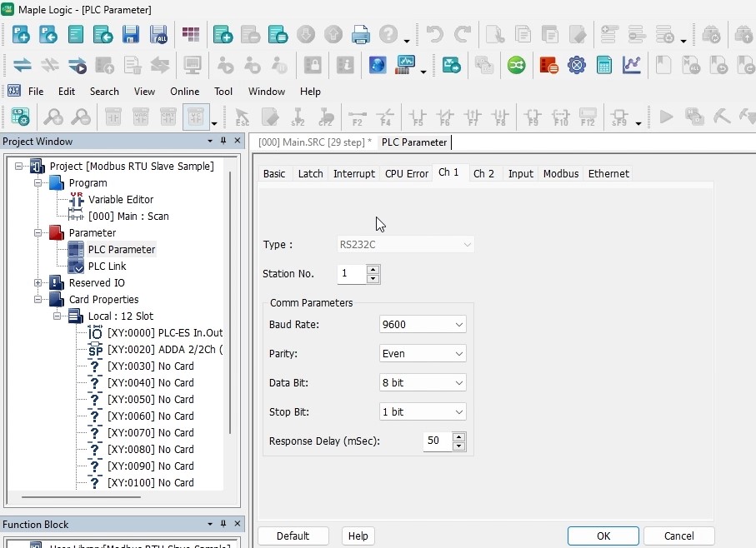Decrease the Station No. value
756x548 pixels.
373,279
